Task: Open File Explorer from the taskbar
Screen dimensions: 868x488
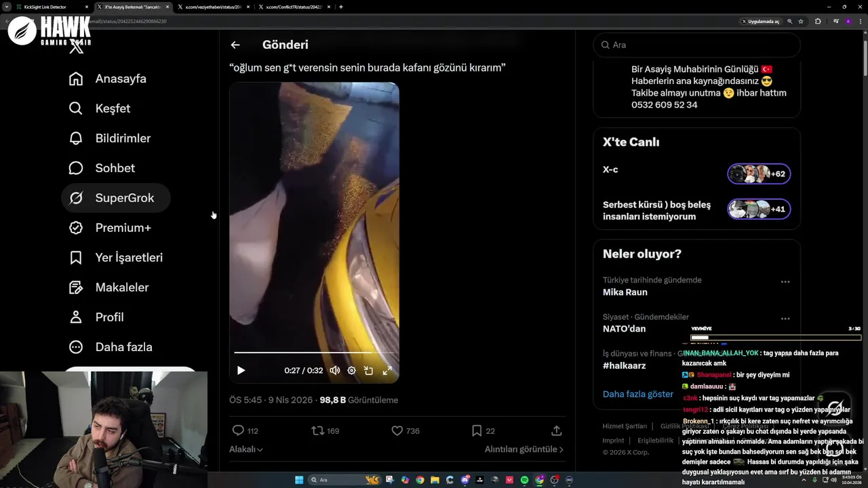Action: (x=435, y=480)
